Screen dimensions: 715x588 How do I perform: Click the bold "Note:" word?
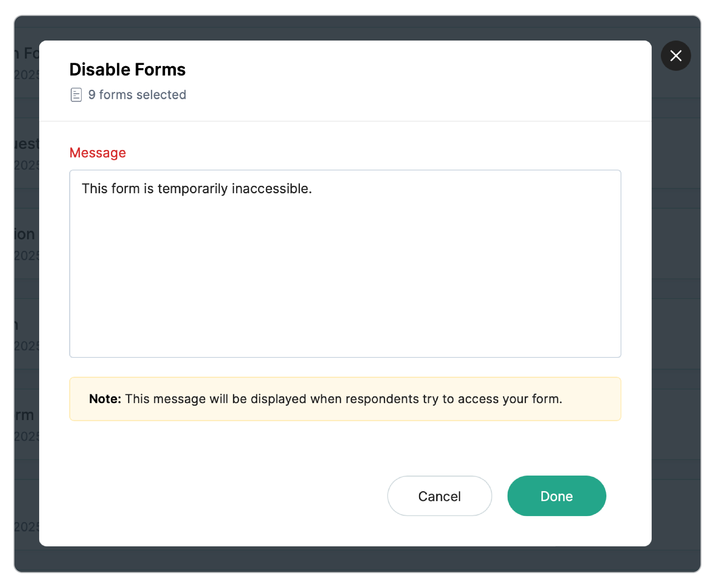[x=105, y=399]
